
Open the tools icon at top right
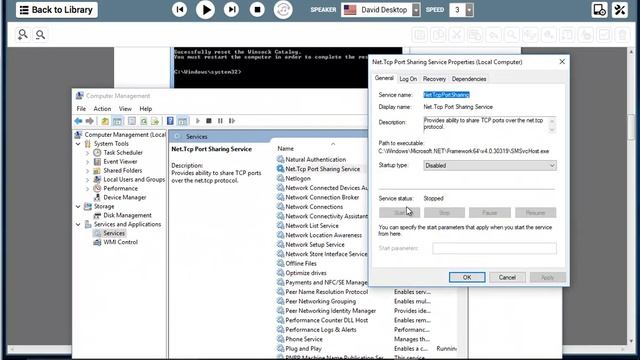[x=620, y=10]
